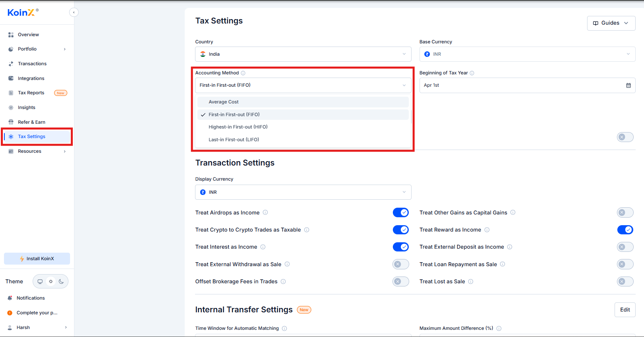Click Edit for Internal Transfer Settings
This screenshot has width=644, height=337.
(625, 310)
